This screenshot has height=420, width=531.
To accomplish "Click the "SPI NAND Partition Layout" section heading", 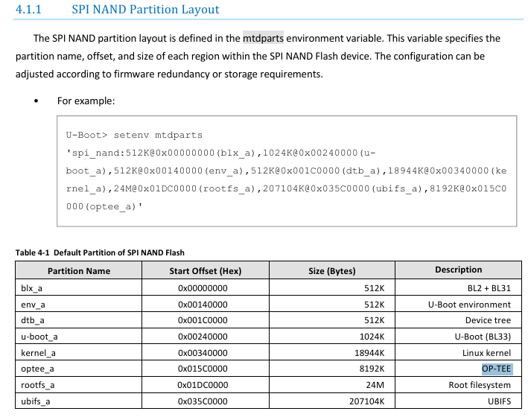I will [145, 10].
